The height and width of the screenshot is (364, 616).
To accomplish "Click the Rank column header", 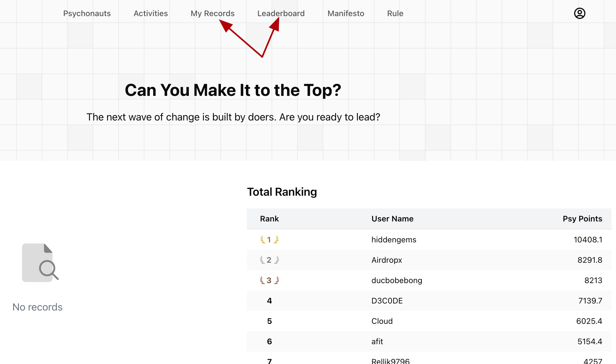I will pyautogui.click(x=269, y=219).
